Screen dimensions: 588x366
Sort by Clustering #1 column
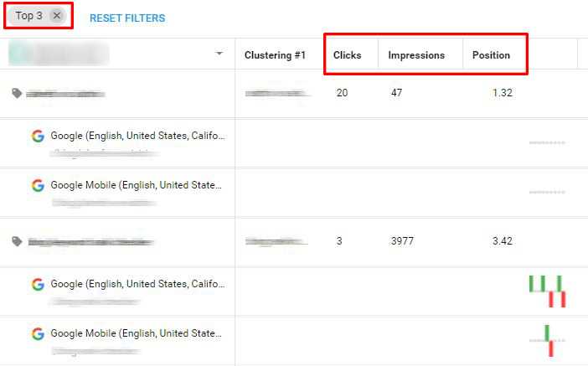coord(275,55)
